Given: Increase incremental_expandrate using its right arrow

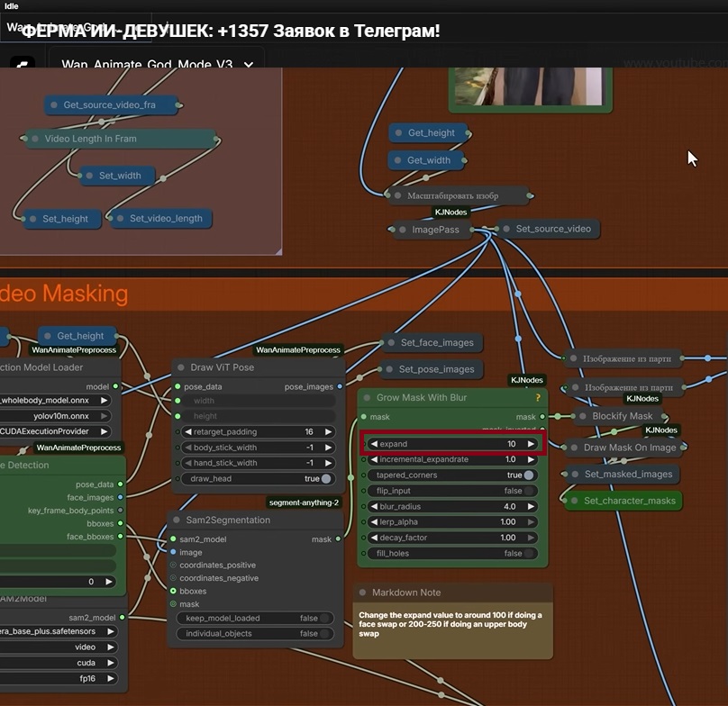Looking at the screenshot, I should click(x=531, y=459).
